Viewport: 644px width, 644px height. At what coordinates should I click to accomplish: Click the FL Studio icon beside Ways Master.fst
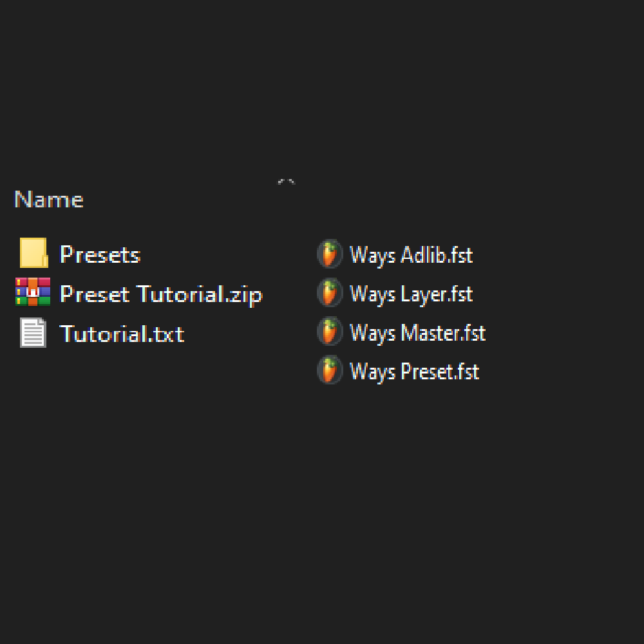pyautogui.click(x=329, y=332)
